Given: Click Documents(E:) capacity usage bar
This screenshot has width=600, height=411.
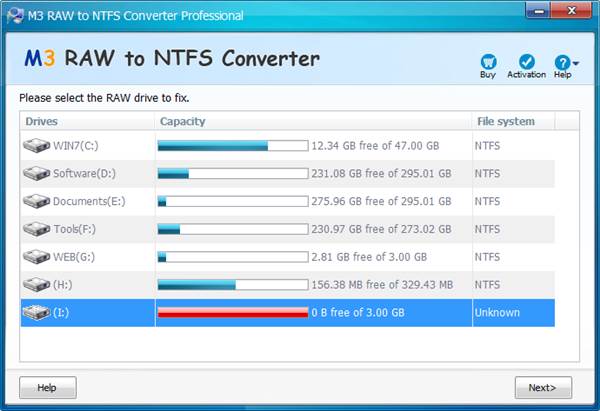Looking at the screenshot, I should coord(233,201).
